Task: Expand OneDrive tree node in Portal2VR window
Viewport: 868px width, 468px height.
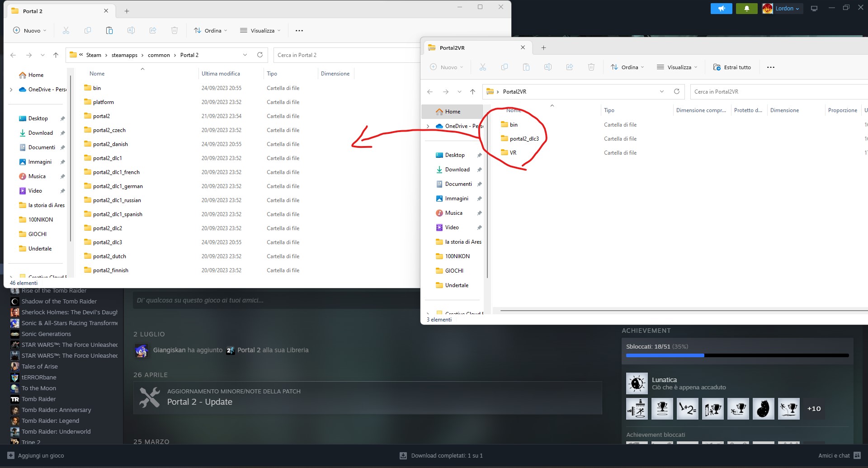Action: 428,126
